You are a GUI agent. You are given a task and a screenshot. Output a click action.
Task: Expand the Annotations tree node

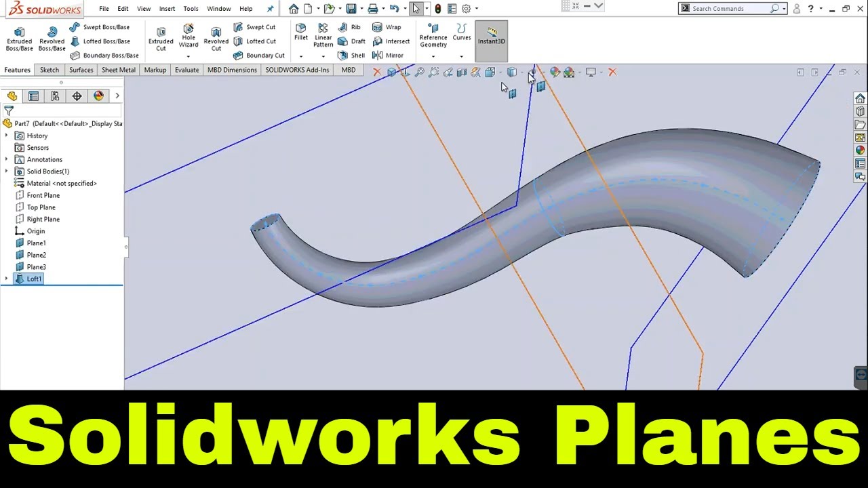(7, 159)
